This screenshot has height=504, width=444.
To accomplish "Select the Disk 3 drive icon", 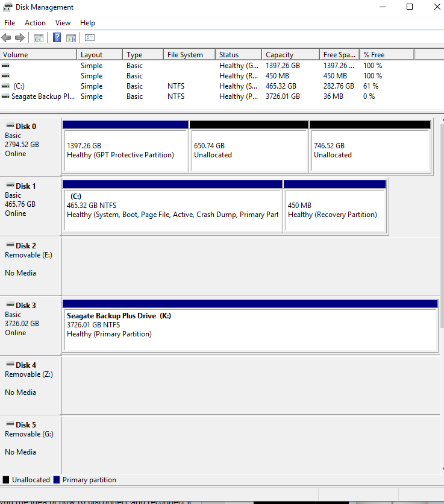I will click(x=10, y=304).
